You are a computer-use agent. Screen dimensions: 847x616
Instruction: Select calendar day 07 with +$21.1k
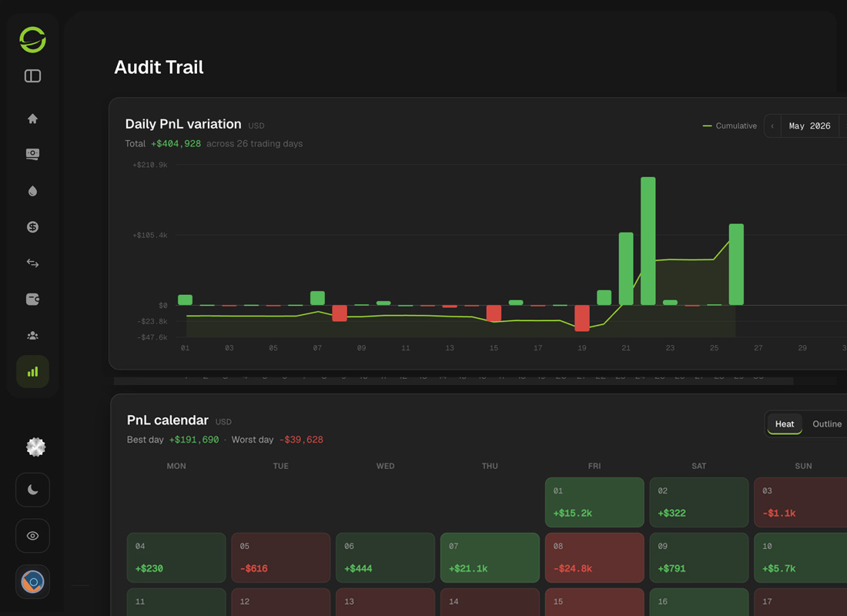490,557
